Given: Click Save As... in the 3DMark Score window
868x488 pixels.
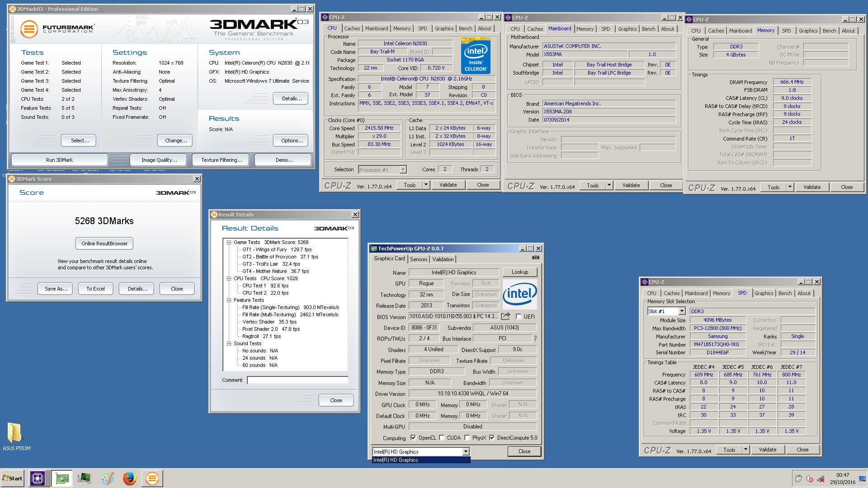Looking at the screenshot, I should click(56, 289).
